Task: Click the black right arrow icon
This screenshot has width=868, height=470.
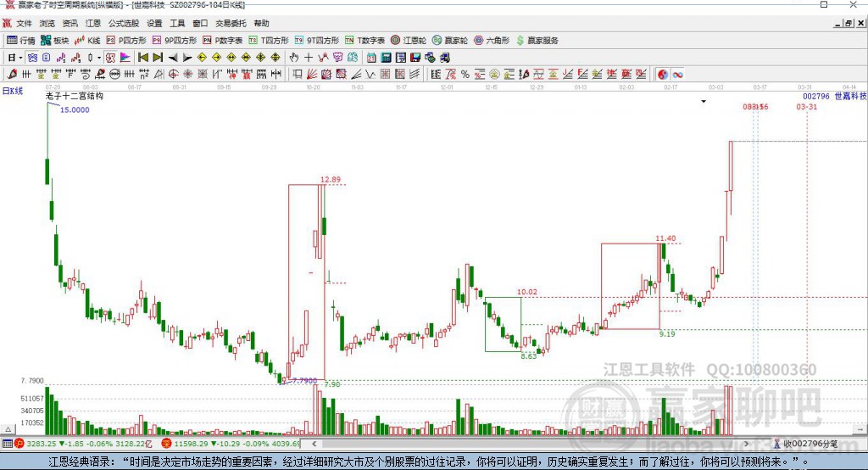Action: point(187,58)
